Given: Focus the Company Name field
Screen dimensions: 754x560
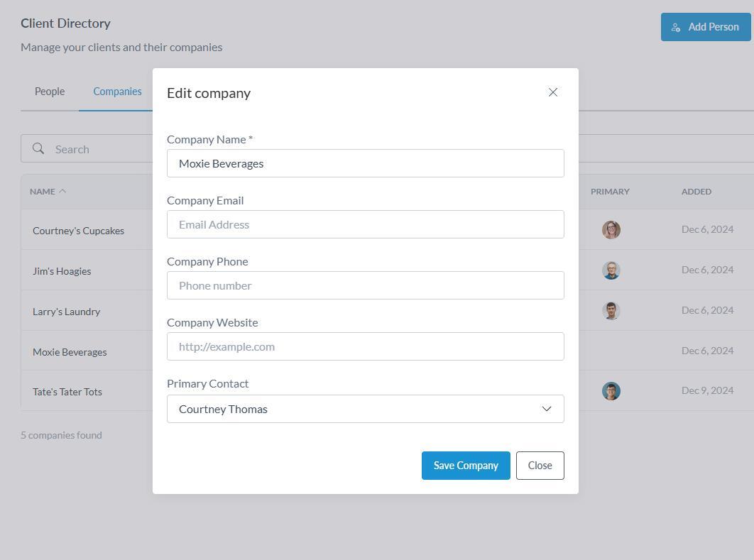Looking at the screenshot, I should (365, 163).
